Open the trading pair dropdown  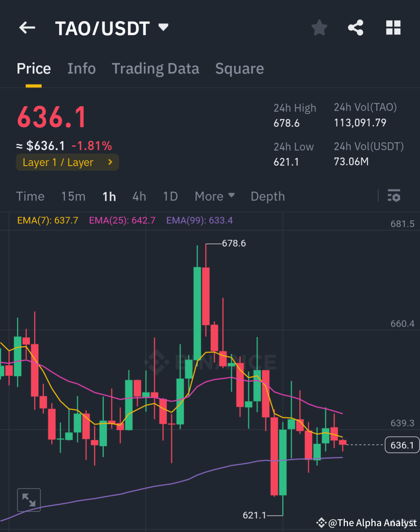click(x=163, y=27)
